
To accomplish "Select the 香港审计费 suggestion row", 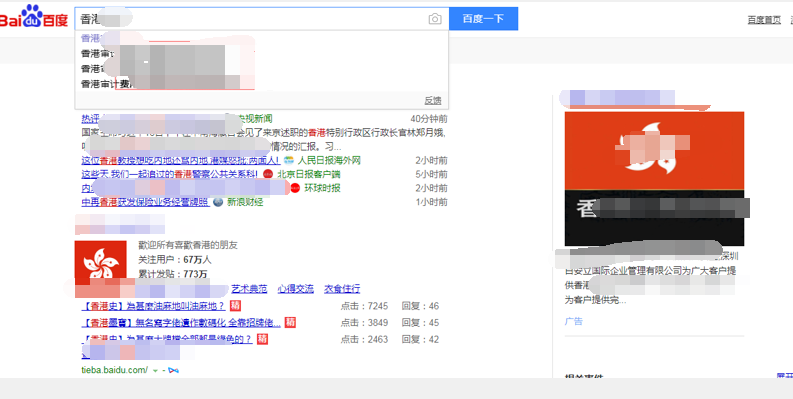I will tap(261, 84).
